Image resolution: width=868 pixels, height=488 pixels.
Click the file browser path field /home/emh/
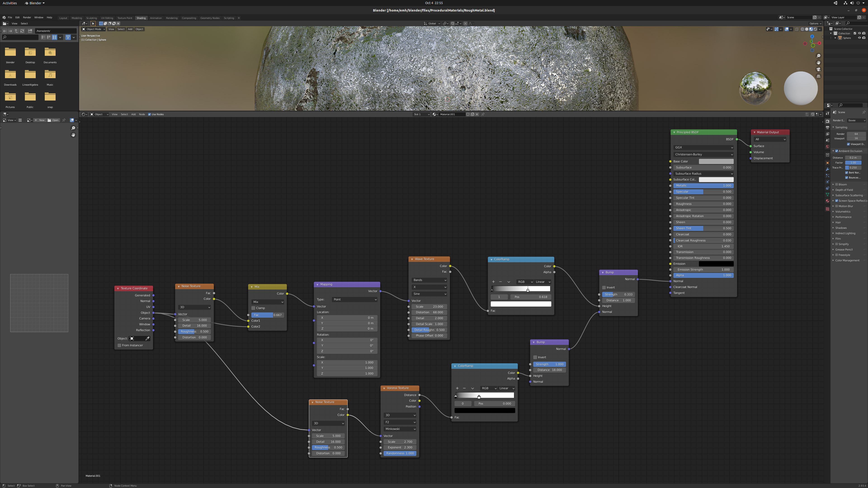[56, 31]
